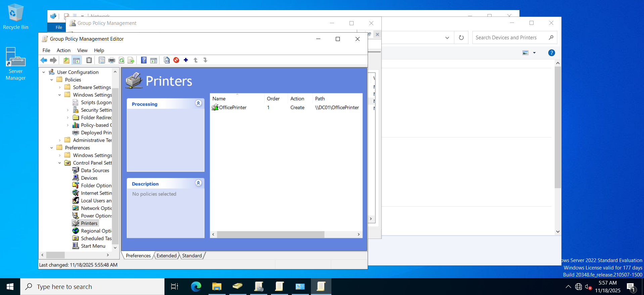
Task: Select Network Options in the tree
Action: (x=96, y=208)
